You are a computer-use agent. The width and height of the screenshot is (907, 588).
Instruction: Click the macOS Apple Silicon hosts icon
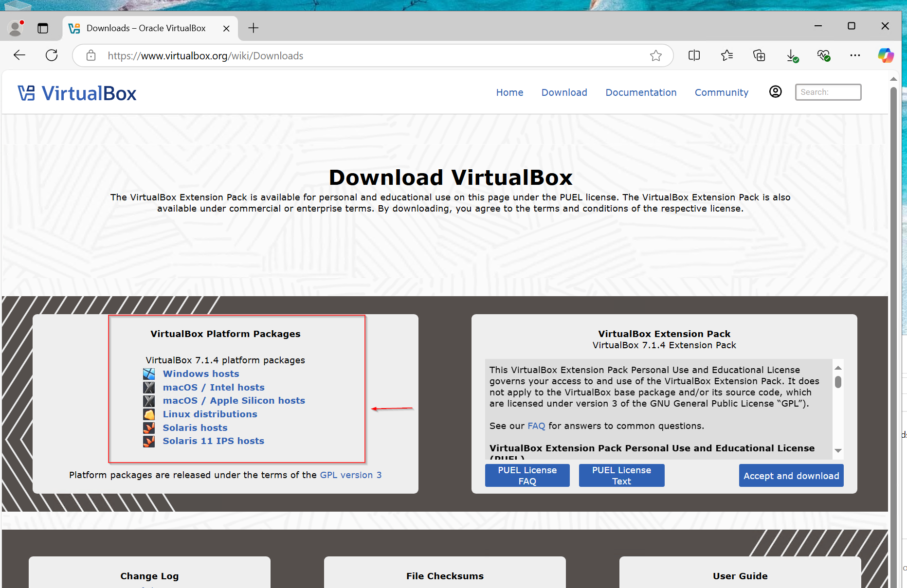click(x=149, y=401)
